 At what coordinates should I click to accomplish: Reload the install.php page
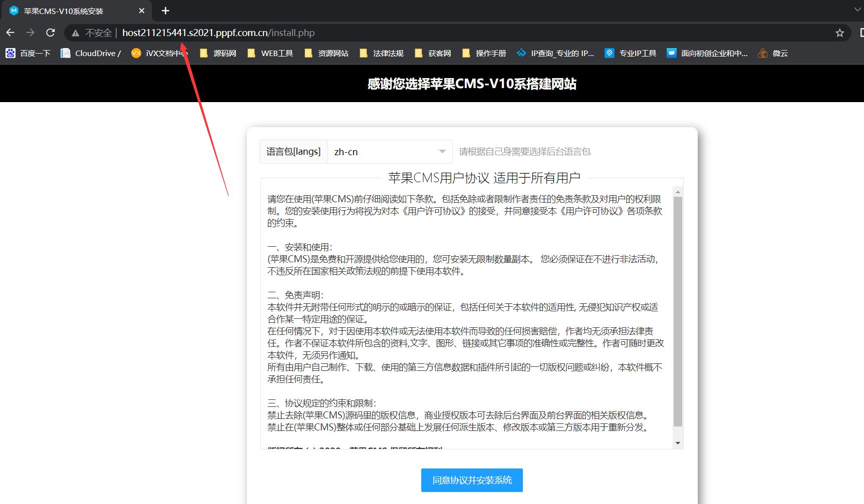[50, 33]
